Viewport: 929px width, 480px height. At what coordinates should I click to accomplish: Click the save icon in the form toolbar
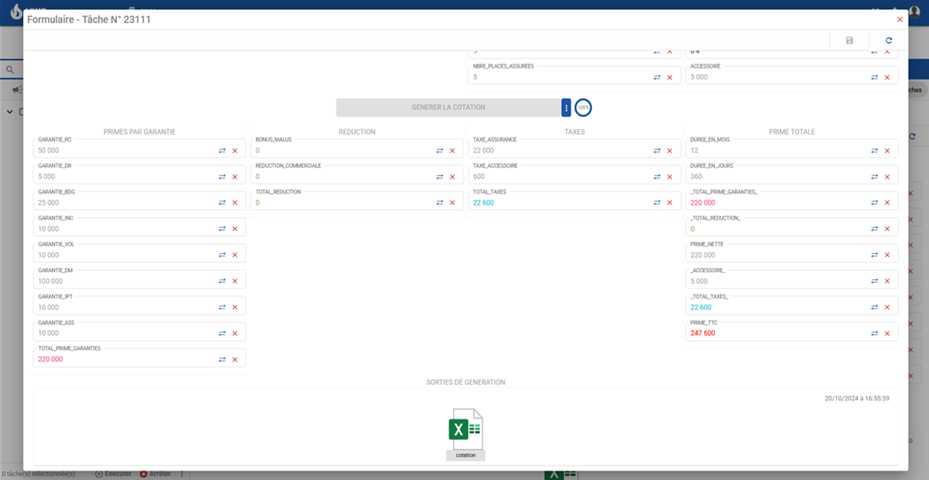849,40
